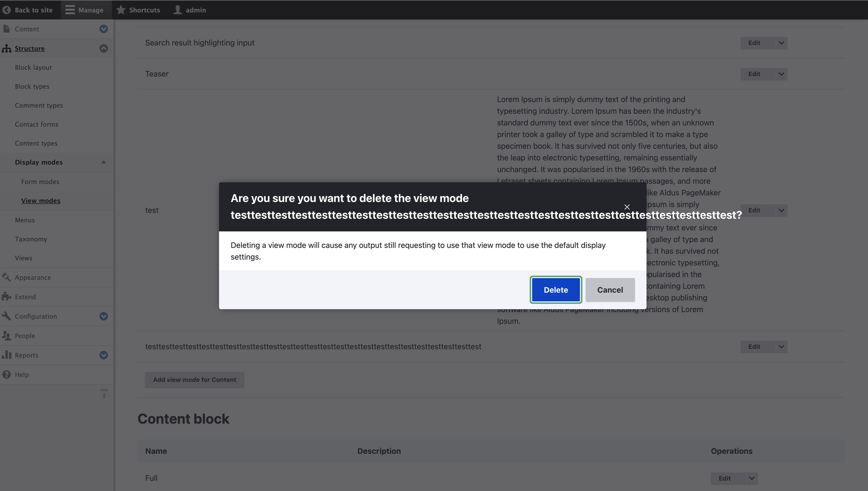This screenshot has height=491, width=868.
Task: Open Configuration via the wrench icon
Action: coord(7,316)
